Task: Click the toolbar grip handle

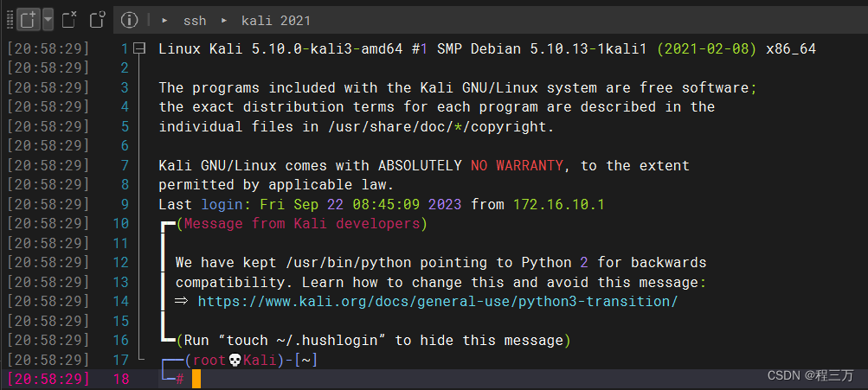Action: [10, 21]
